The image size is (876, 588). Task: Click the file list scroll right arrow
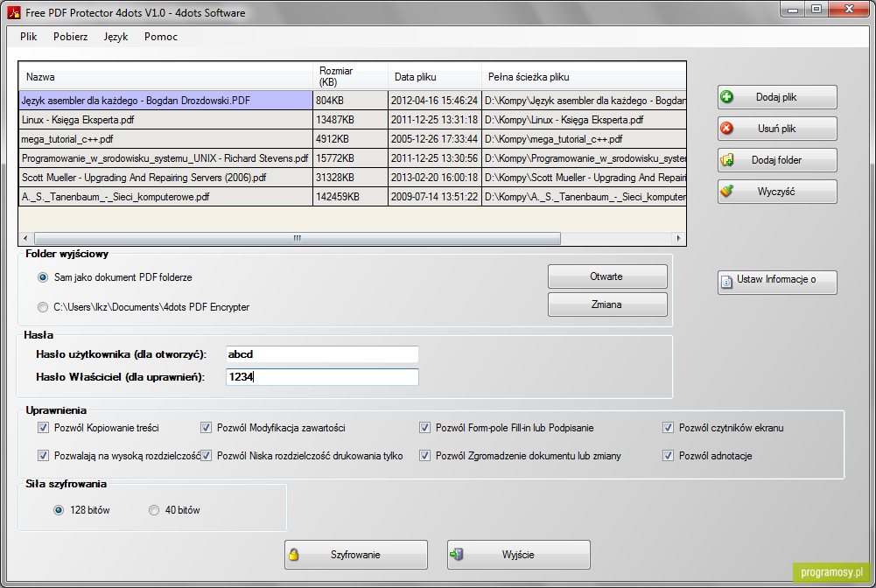(679, 239)
